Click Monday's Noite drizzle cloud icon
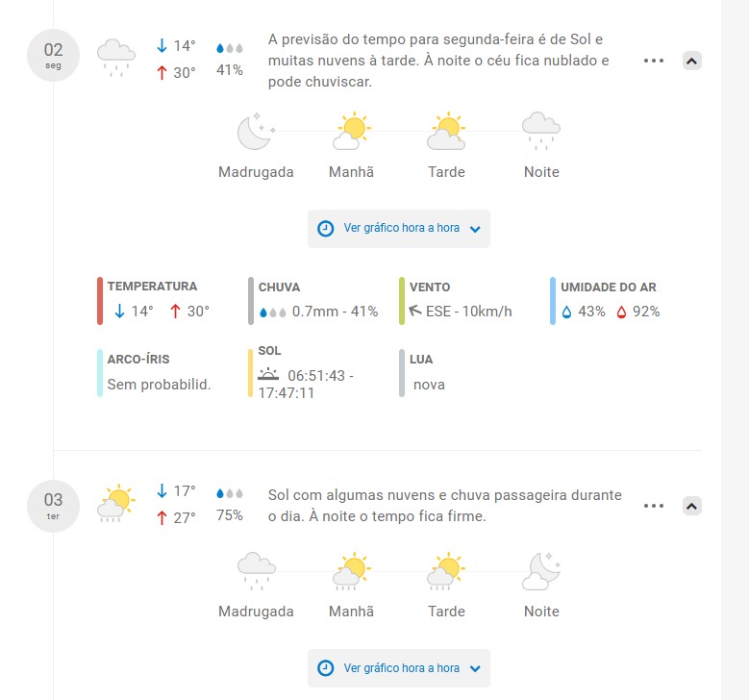The height and width of the screenshot is (700, 749). (541, 131)
